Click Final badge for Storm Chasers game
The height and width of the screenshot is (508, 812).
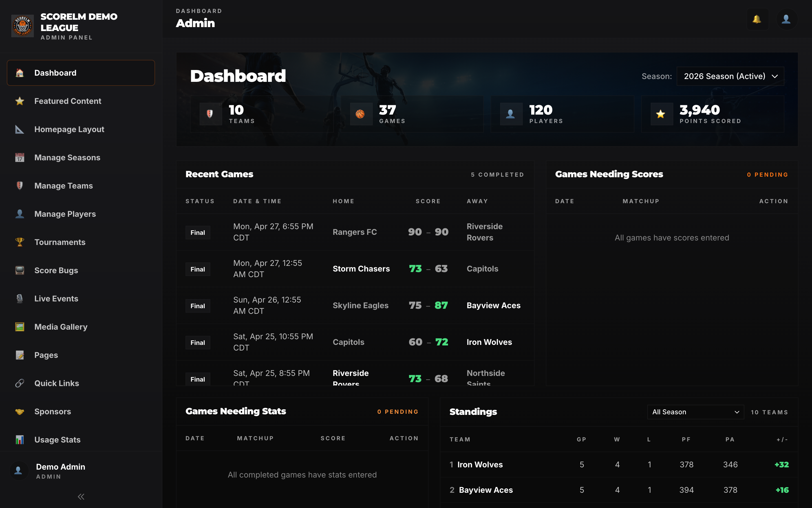coord(198,269)
